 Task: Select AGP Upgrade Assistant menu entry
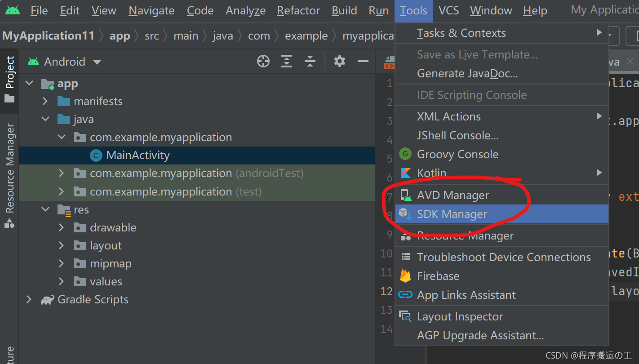coord(502,335)
